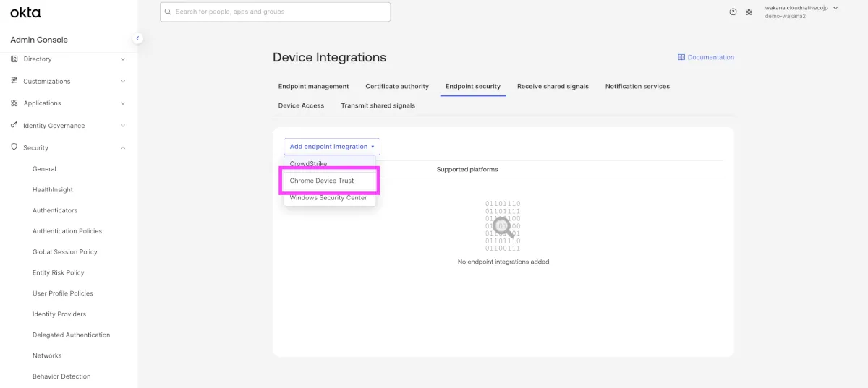This screenshot has height=388, width=868.
Task: Switch to the Certificate authority tab
Action: pyautogui.click(x=397, y=87)
